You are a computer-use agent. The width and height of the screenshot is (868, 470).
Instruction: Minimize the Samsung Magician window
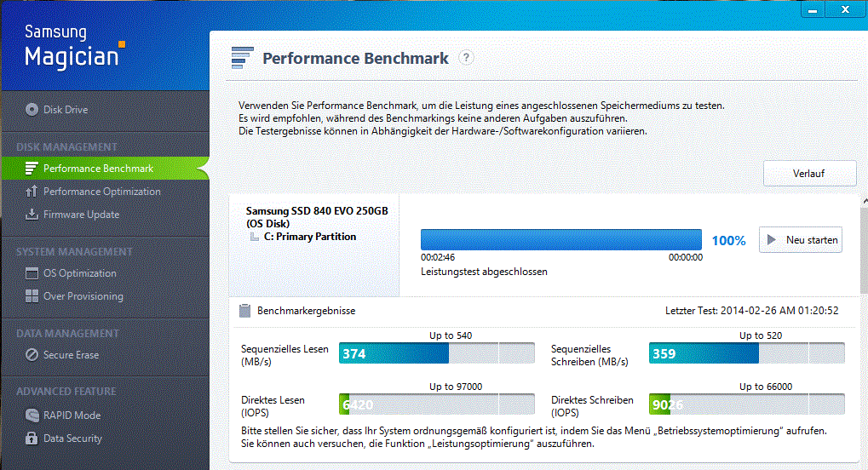pyautogui.click(x=813, y=9)
